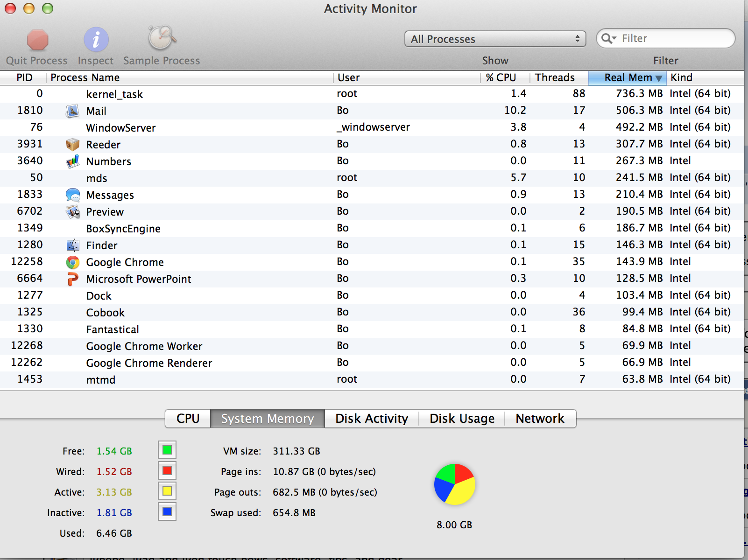
Task: Select the Mail app icon in process list
Action: coord(72,111)
